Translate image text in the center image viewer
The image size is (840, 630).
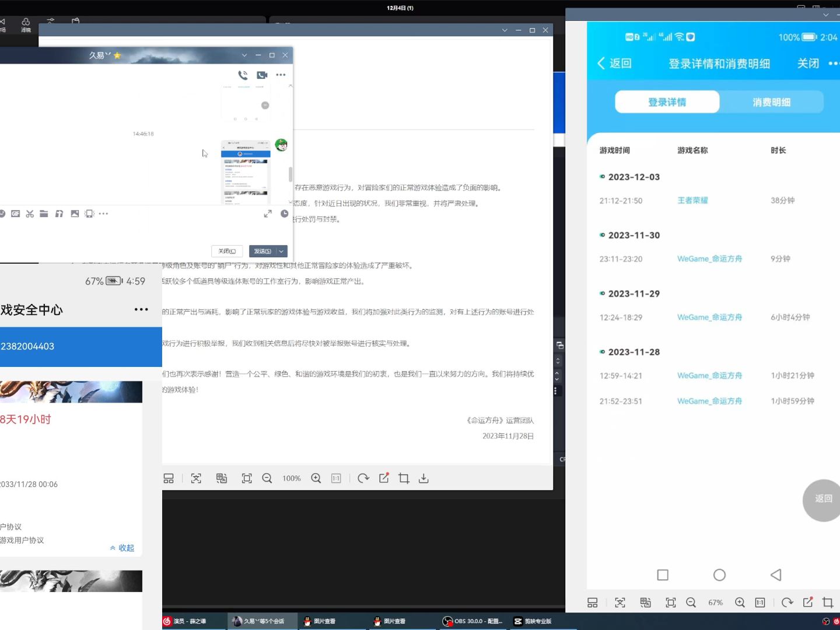click(221, 478)
